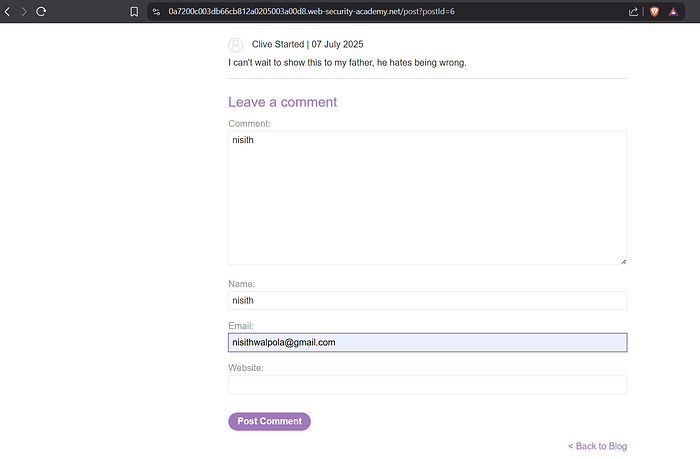Open Brave Shields lion icon
Image resolution: width=700 pixels, height=459 pixels.
[654, 12]
